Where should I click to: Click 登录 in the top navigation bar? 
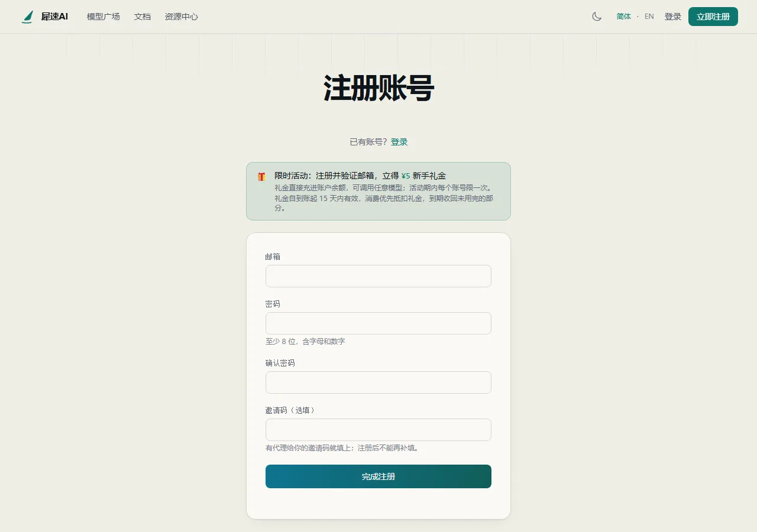tap(673, 17)
